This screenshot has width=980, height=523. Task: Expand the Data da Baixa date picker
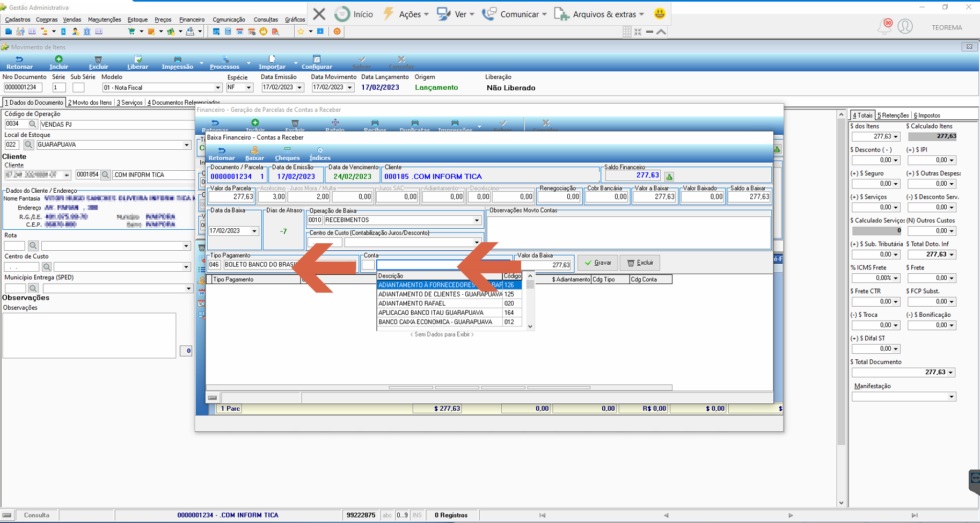254,231
